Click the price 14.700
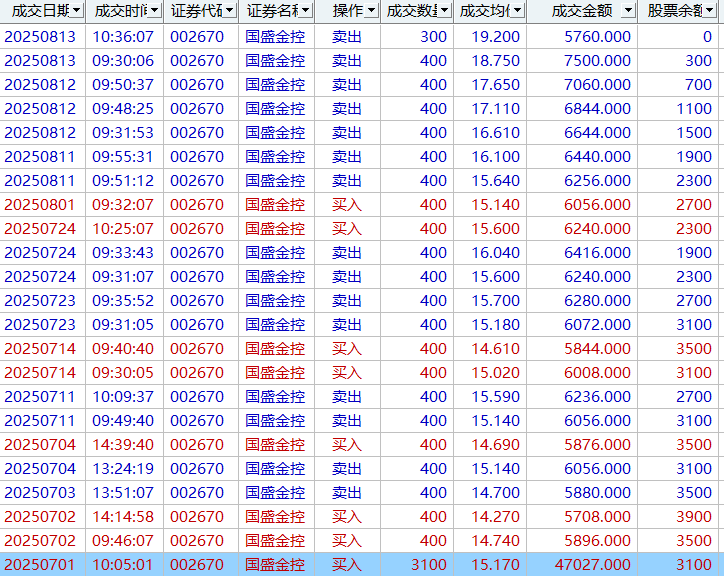724x576 pixels. (x=495, y=493)
